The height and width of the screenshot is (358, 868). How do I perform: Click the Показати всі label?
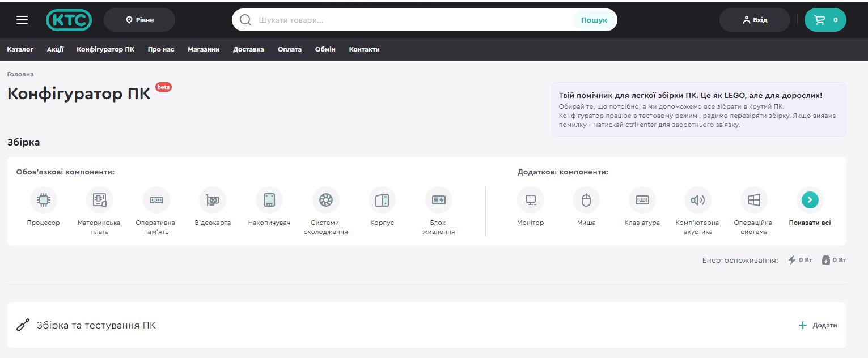(810, 223)
